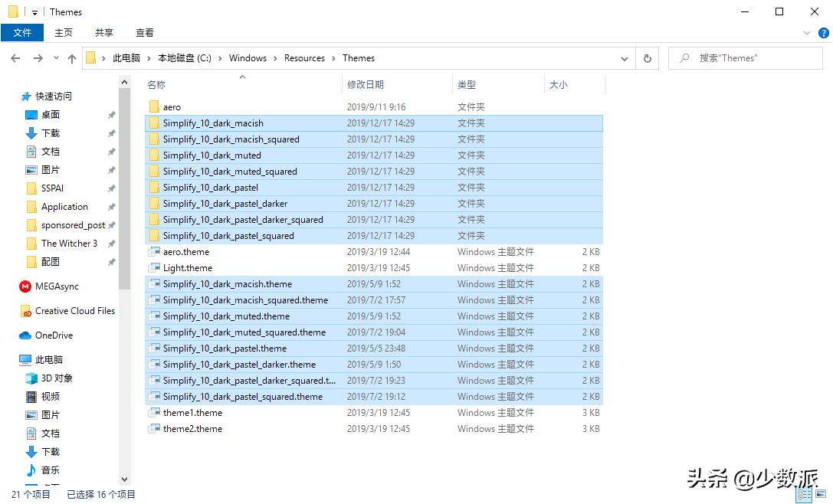Click the Back navigation arrow

(15, 58)
